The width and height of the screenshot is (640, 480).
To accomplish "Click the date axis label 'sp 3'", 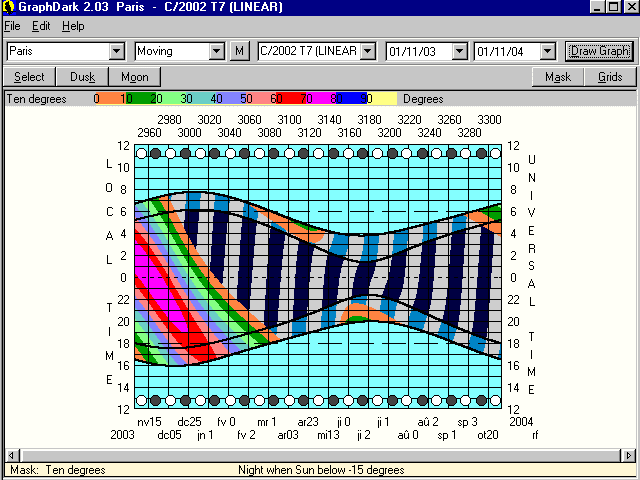I will click(x=468, y=422).
